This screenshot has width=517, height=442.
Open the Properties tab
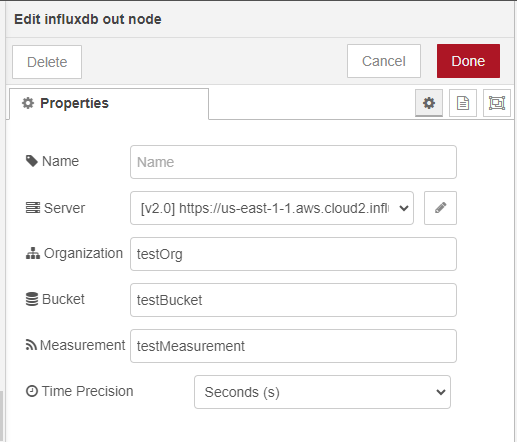(x=109, y=103)
